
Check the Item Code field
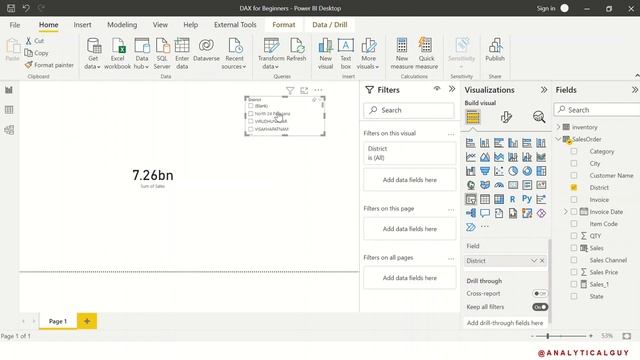pyautogui.click(x=574, y=224)
